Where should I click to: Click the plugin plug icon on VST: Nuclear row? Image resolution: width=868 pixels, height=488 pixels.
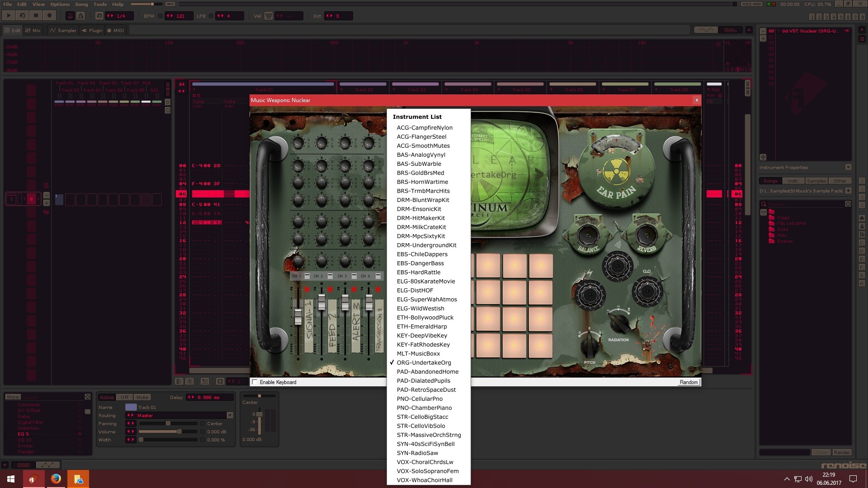pos(847,31)
